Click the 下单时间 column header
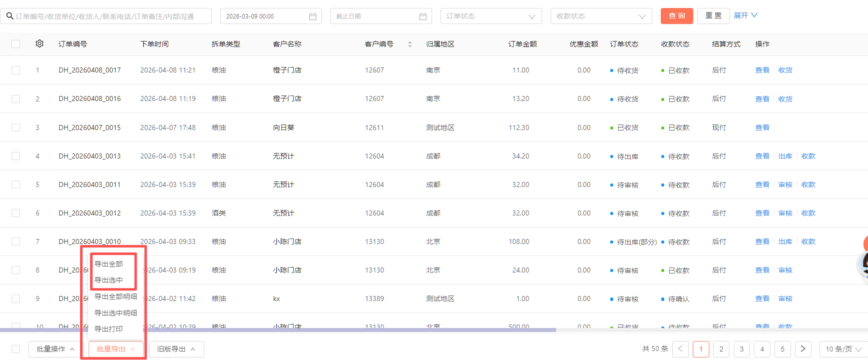Screen dimensions: 868x360 pos(155,44)
